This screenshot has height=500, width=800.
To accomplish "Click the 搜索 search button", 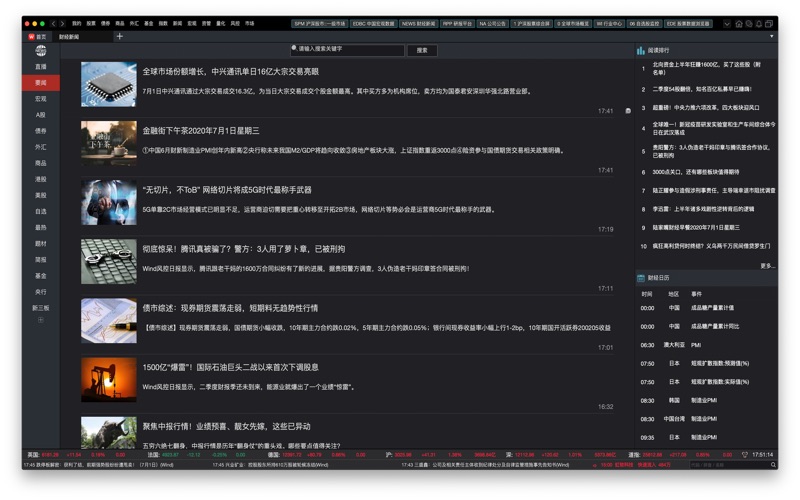I will click(422, 50).
